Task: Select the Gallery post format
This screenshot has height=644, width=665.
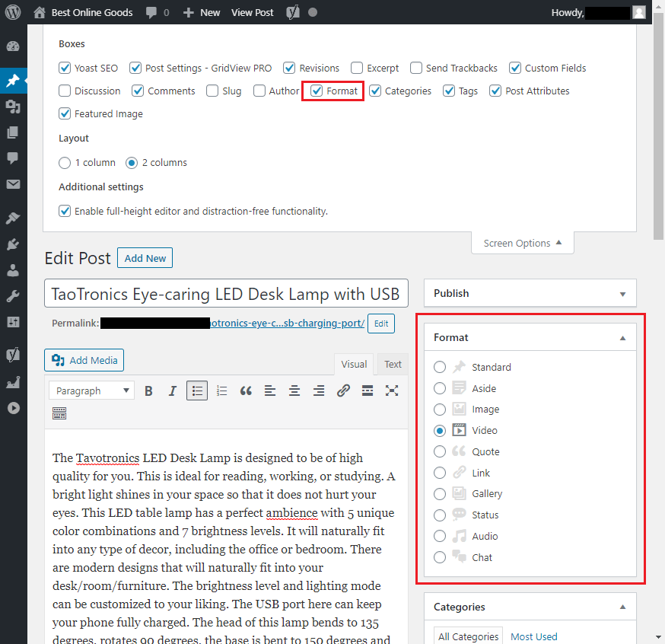Action: point(440,494)
